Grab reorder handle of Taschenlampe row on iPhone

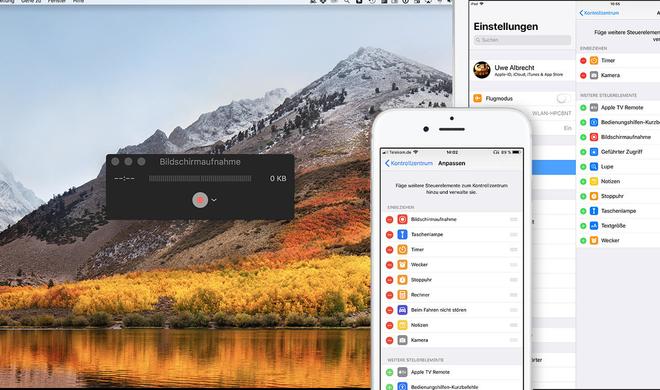514,235
